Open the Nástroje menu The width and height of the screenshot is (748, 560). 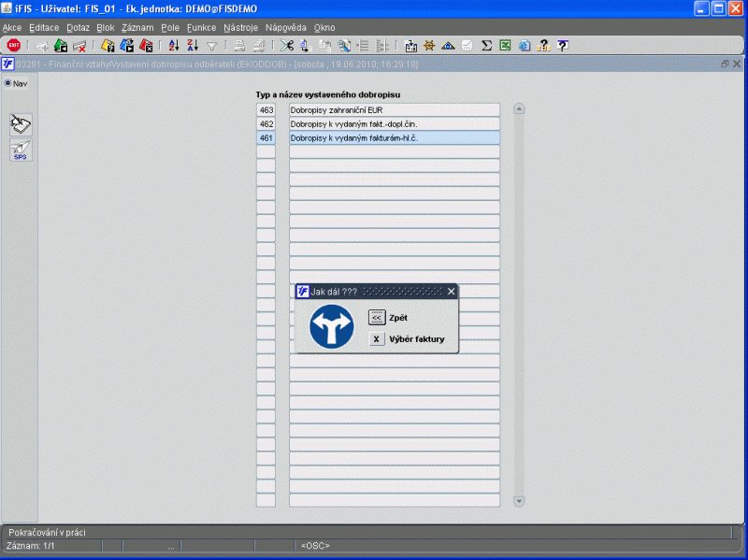coord(240,28)
